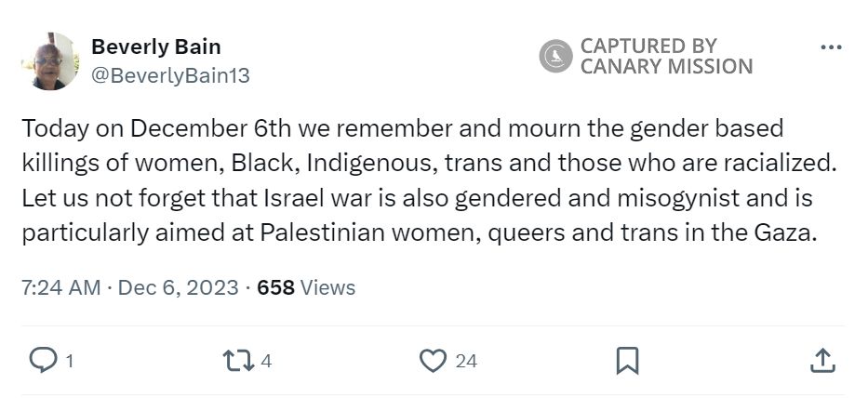Screen dimensions: 868x398
Task: Open Beverly Bain's profile picture
Action: point(50,61)
